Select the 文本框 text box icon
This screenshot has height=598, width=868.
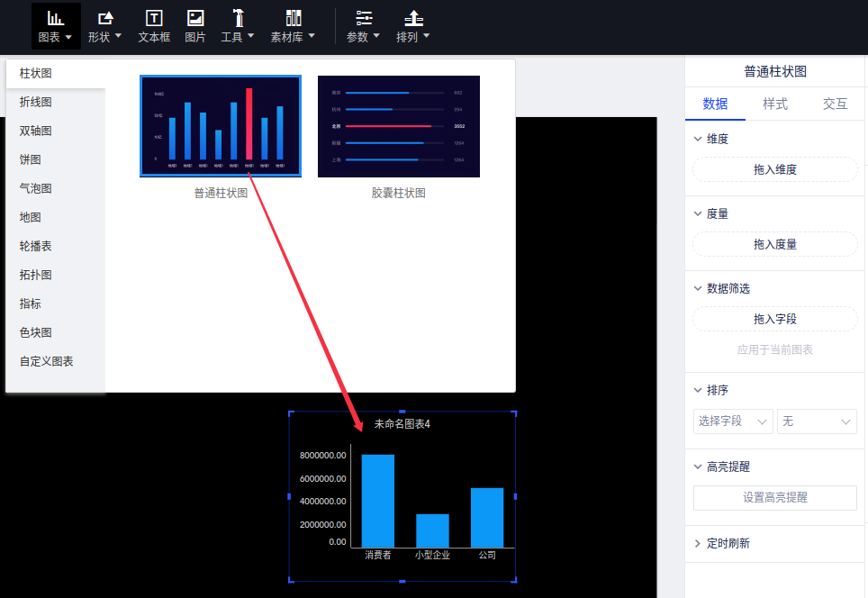click(154, 18)
